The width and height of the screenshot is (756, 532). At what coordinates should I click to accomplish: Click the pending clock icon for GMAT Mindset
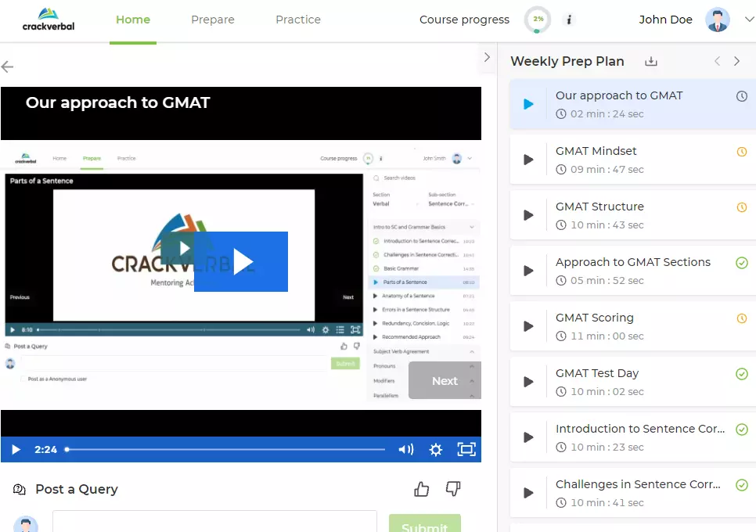pos(742,152)
